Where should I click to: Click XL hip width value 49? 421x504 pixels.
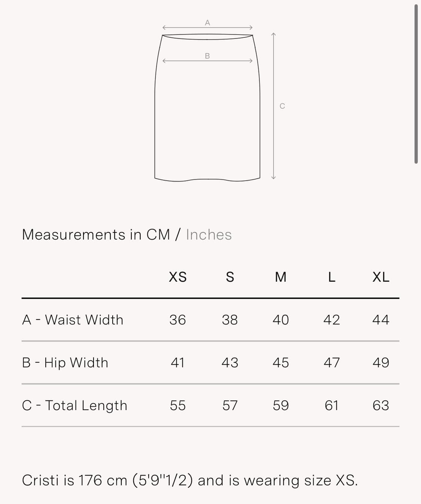coord(381,363)
